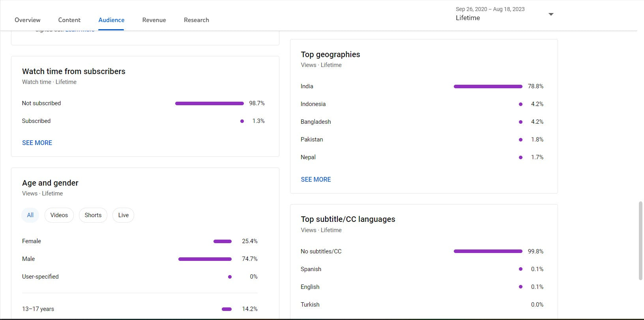Open the Content tab
The image size is (644, 320).
click(69, 20)
